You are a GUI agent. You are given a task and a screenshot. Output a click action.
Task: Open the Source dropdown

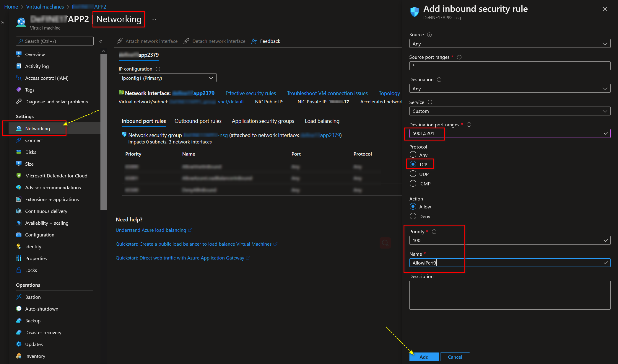(x=510, y=44)
